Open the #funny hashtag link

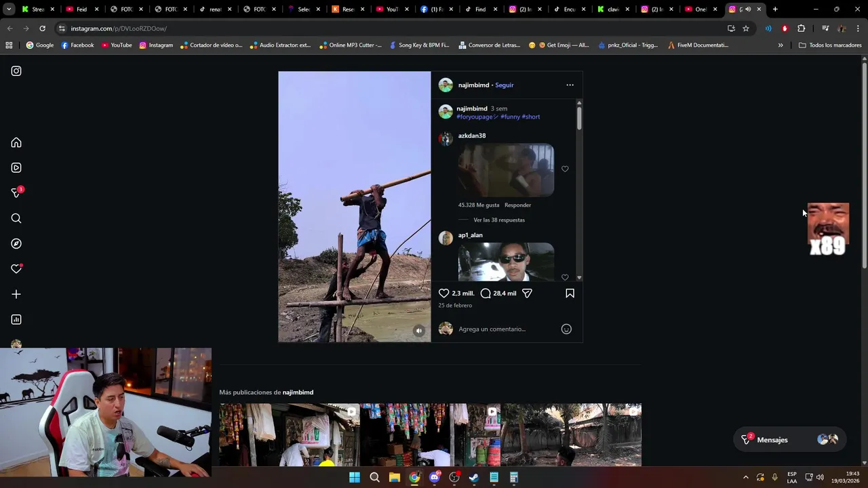(x=510, y=117)
